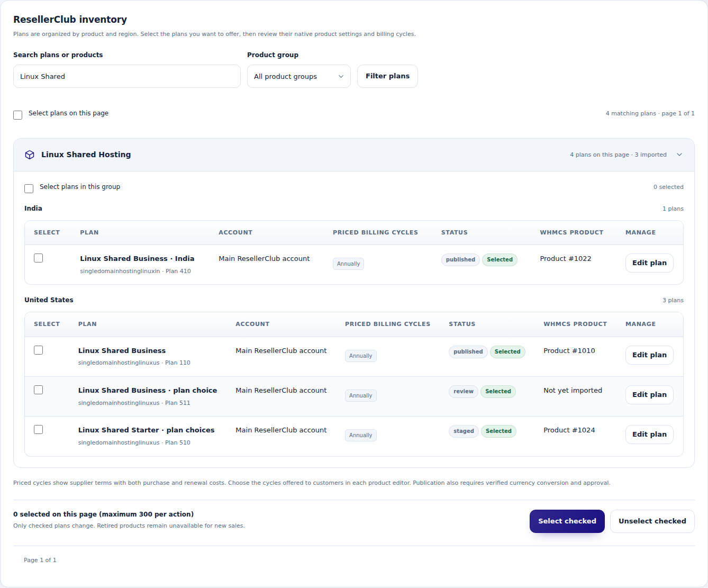Focus the search plans input containing Linux Shared
The width and height of the screenshot is (708, 588).
coord(127,76)
